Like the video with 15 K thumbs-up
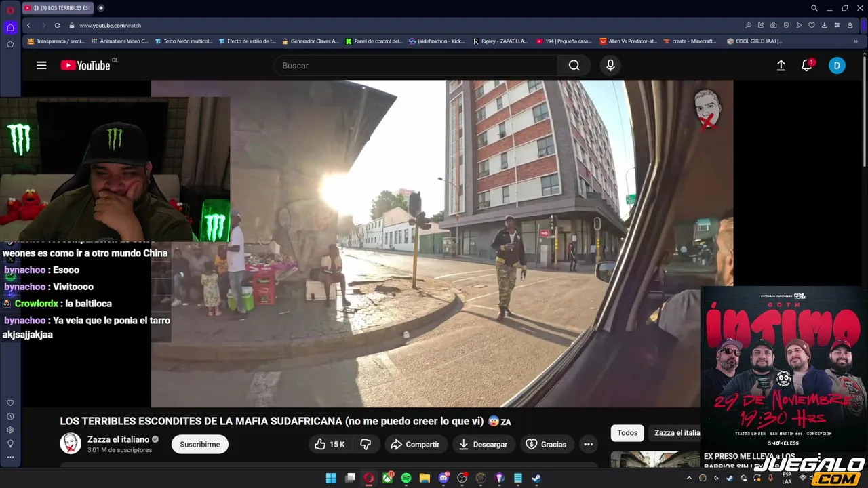Screen dimensions: 868x488 [x=330, y=445]
